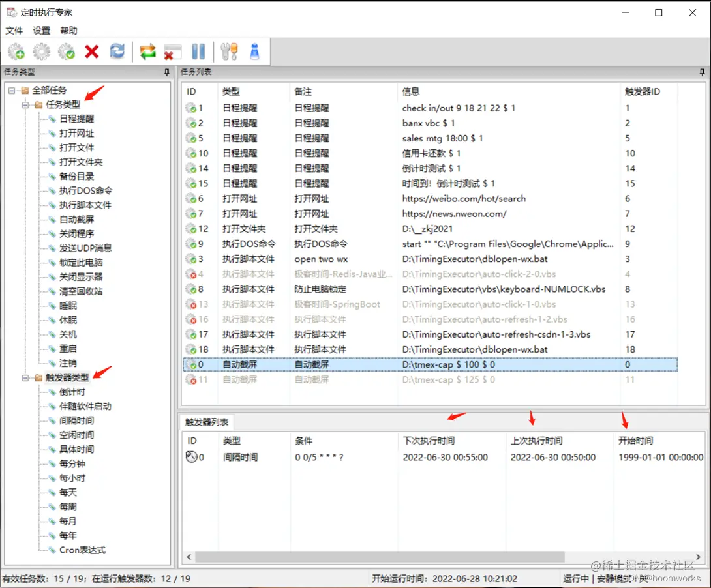Click the status icon of task ID 17
This screenshot has width=711, height=588.
191,335
